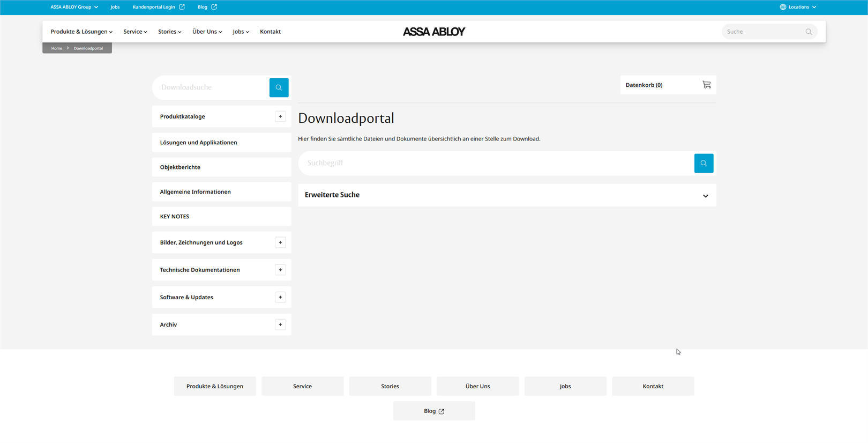Click the blue Suchbegriff search button
The image size is (868, 443).
(x=704, y=163)
